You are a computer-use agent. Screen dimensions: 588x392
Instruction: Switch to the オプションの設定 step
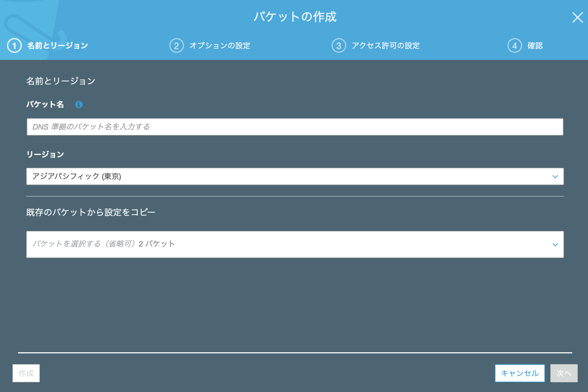220,46
